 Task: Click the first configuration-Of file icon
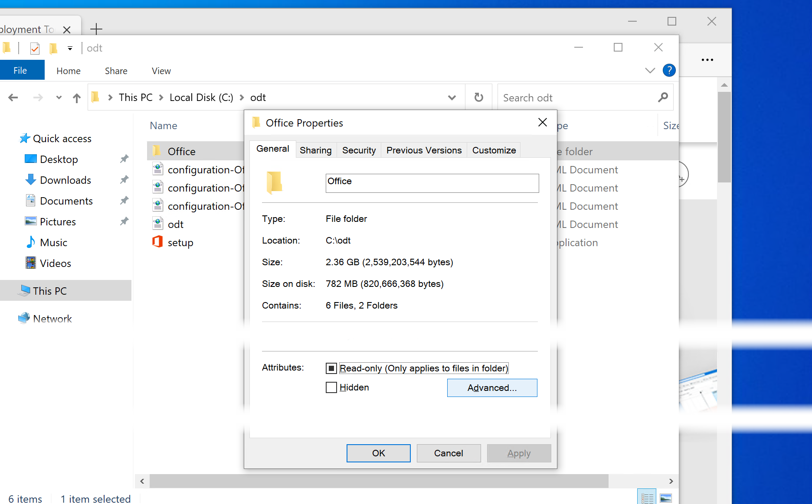tap(158, 169)
